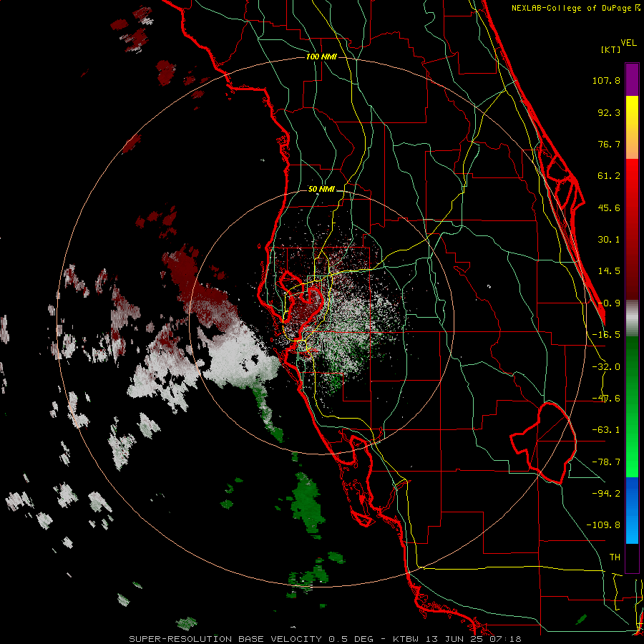The width and height of the screenshot is (644, 644).
Task: Click the [KT] units label
Action: tap(610, 49)
